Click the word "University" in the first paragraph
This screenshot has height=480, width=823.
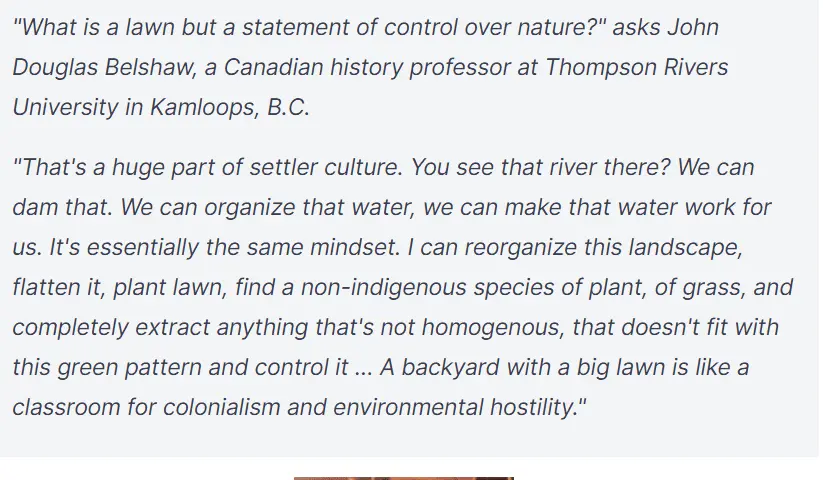pyautogui.click(x=64, y=107)
